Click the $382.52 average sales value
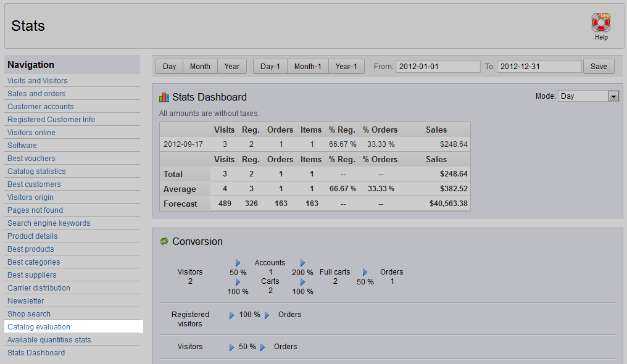Image resolution: width=627 pixels, height=364 pixels. (454, 189)
